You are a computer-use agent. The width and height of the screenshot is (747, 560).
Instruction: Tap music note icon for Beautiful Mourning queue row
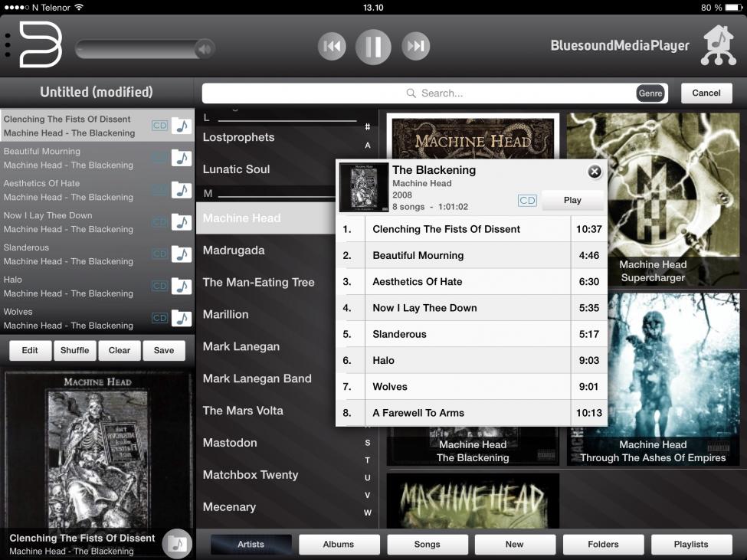(x=182, y=158)
